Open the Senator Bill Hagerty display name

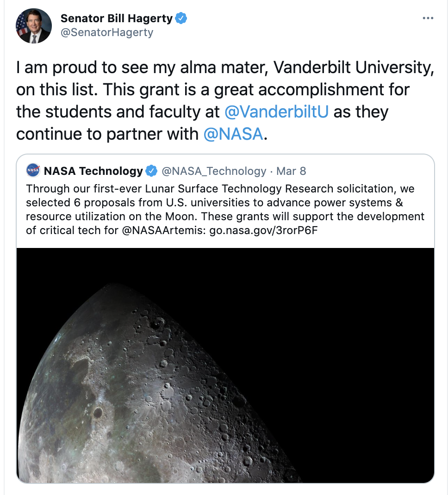(117, 19)
